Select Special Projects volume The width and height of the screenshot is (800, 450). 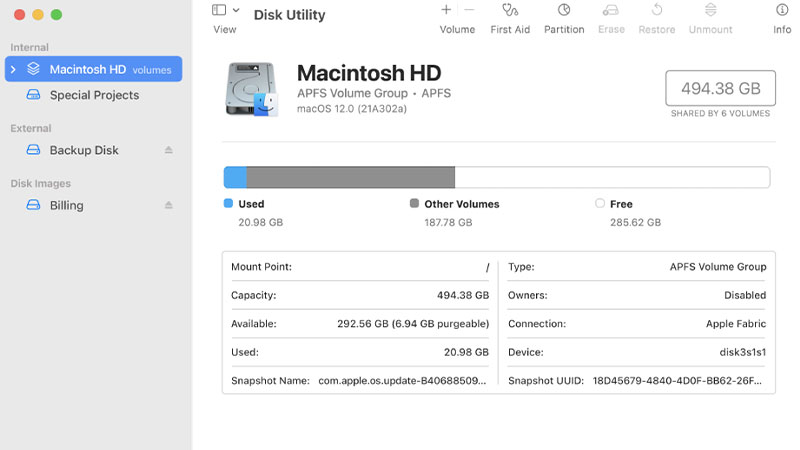[93, 95]
